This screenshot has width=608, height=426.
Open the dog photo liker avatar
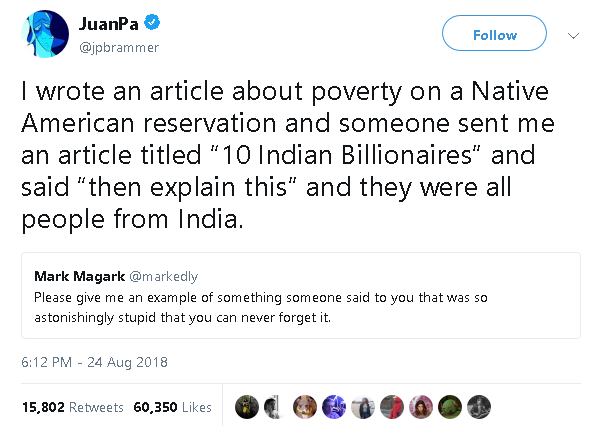(x=305, y=406)
